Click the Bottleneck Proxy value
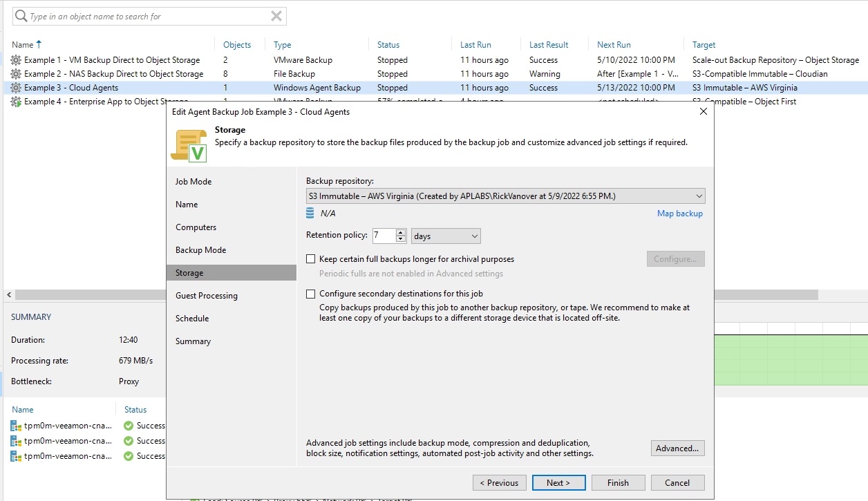Image resolution: width=868 pixels, height=501 pixels. coord(129,381)
